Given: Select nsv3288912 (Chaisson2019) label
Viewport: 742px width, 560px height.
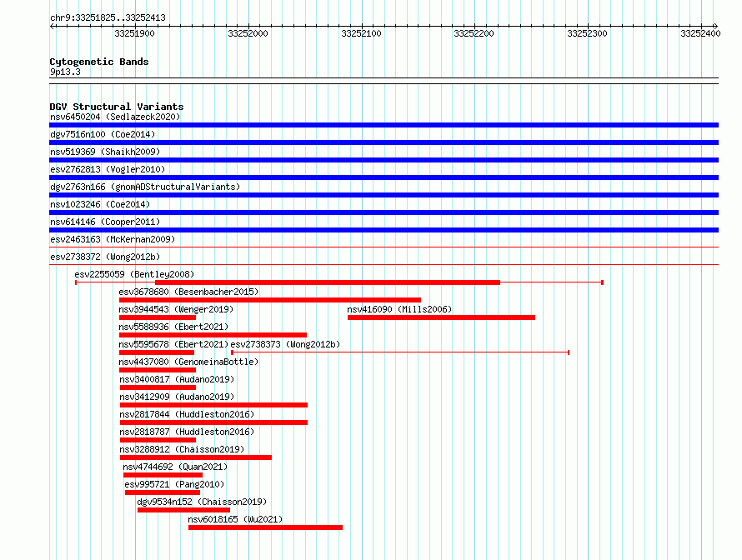Looking at the screenshot, I should pyautogui.click(x=182, y=449).
